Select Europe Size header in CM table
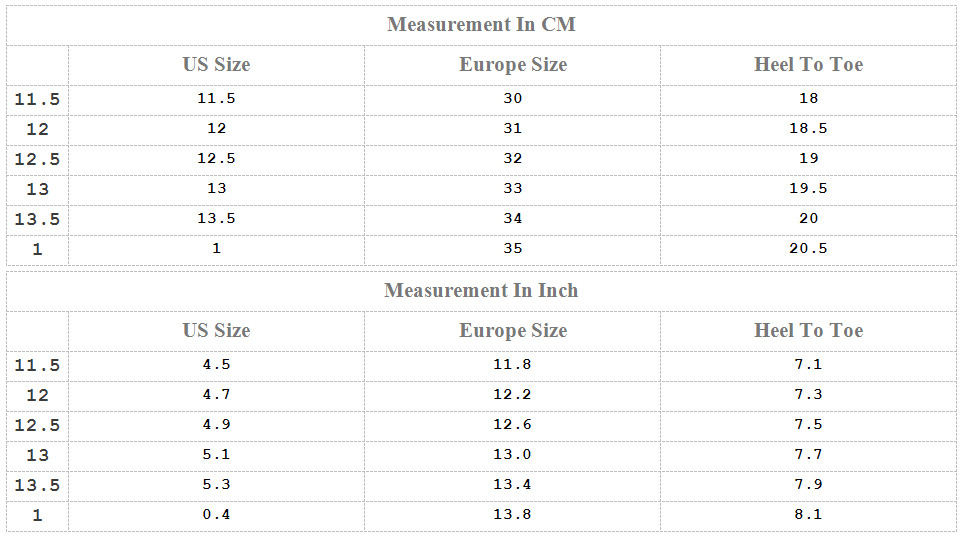Image resolution: width=962 pixels, height=537 pixels. [x=513, y=64]
